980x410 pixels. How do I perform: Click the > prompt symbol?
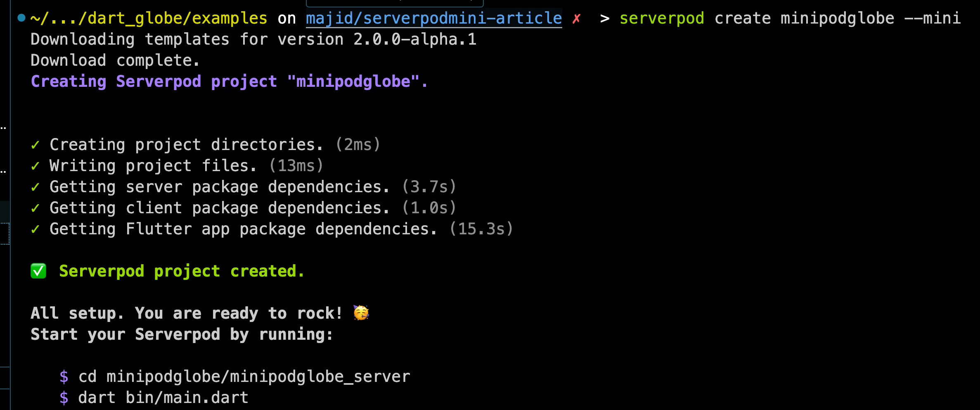tap(605, 19)
